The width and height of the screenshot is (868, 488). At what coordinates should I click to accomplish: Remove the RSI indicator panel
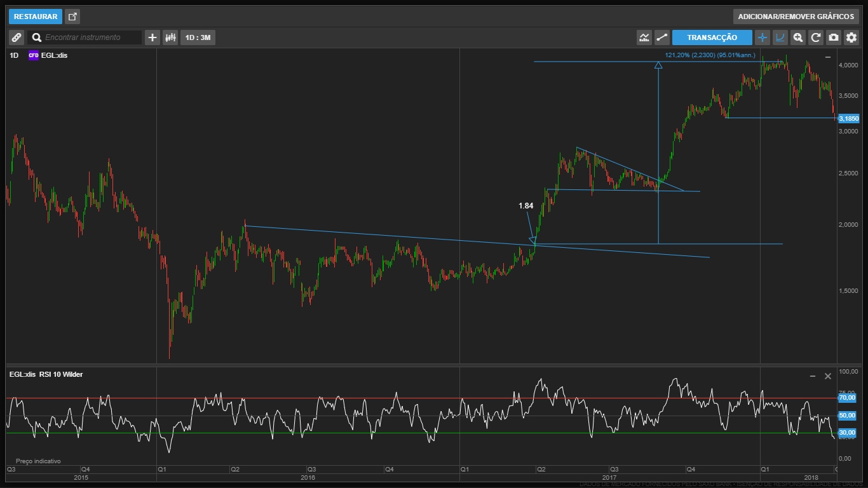pos(828,376)
